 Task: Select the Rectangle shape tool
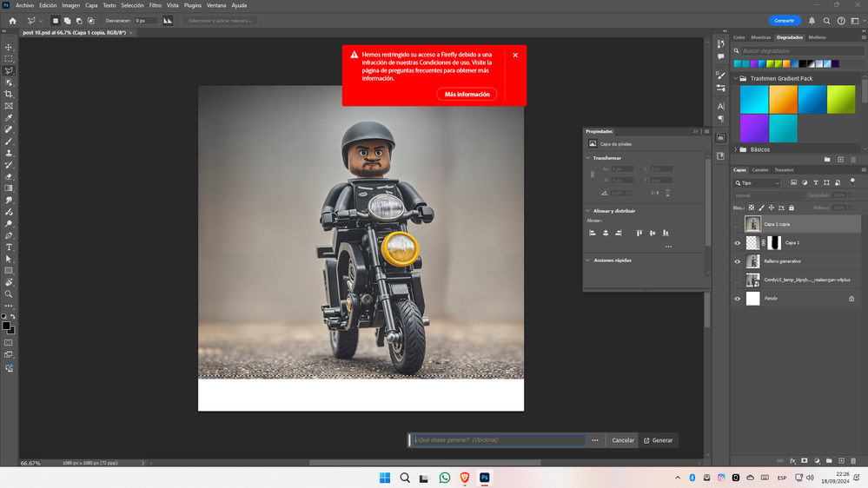click(x=9, y=271)
